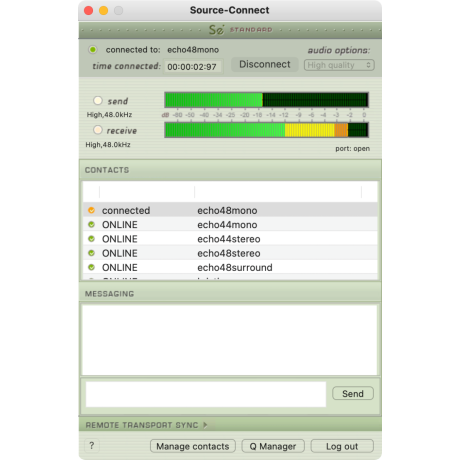Toggle the receive radio indicator
The width and height of the screenshot is (460, 460).
(x=98, y=130)
